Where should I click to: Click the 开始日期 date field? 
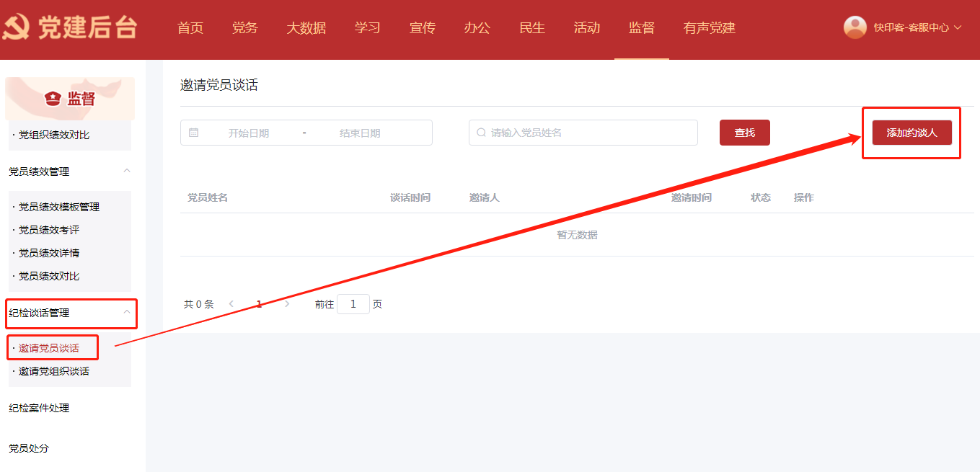249,133
